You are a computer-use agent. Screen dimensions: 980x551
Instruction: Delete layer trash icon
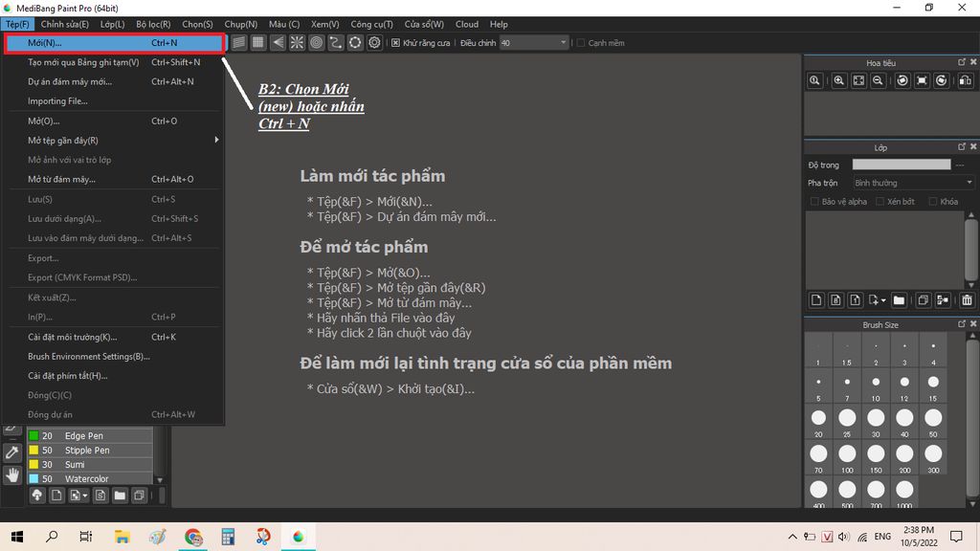tap(967, 300)
